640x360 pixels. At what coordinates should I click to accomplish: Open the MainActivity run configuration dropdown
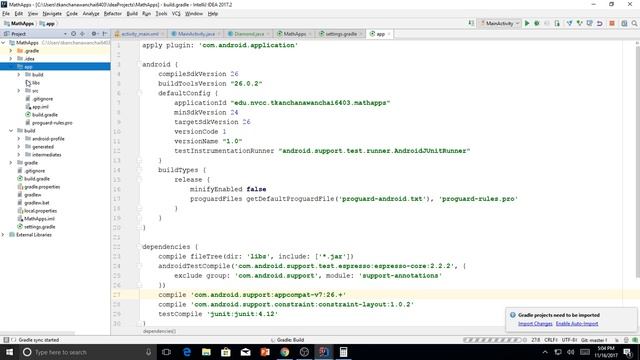[x=500, y=23]
